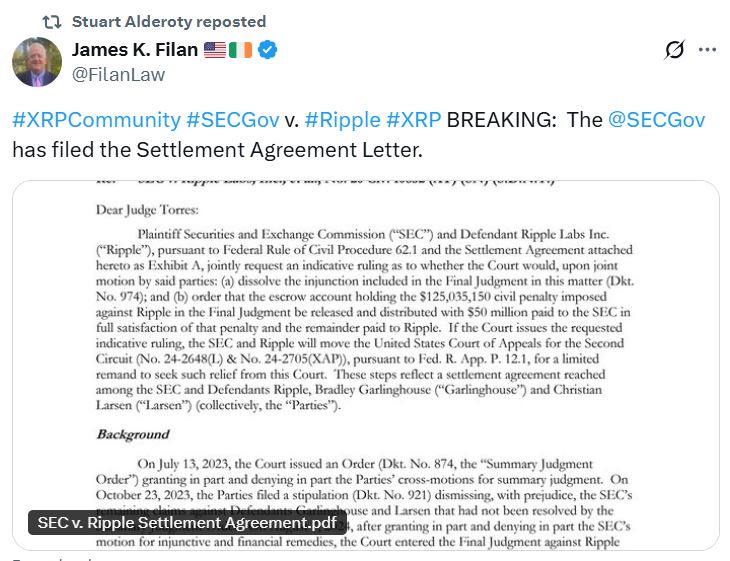Open the three-dot More options menu
Screen dimensions: 730x561
[707, 50]
